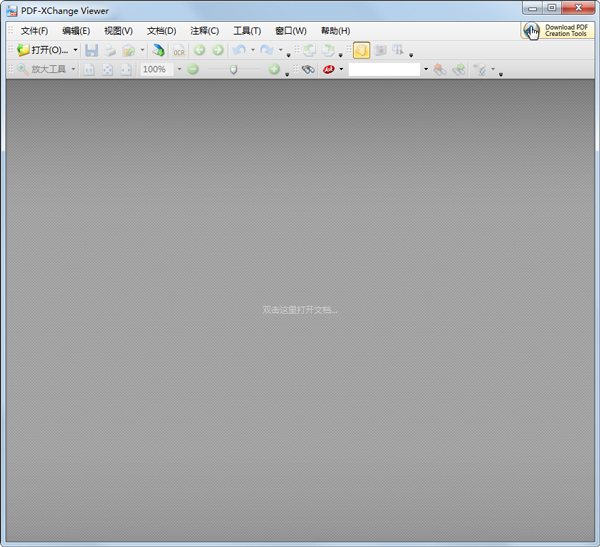Open the hand/snapshot toolbar overflow arrow

pyautogui.click(x=411, y=55)
